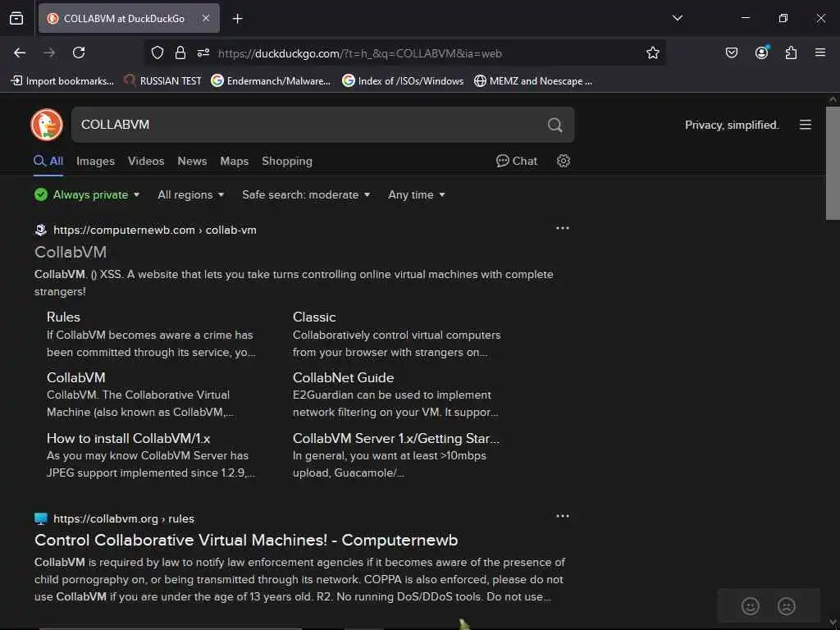Bookmark this page with the star icon
Viewport: 840px width, 630px height.
tap(652, 52)
